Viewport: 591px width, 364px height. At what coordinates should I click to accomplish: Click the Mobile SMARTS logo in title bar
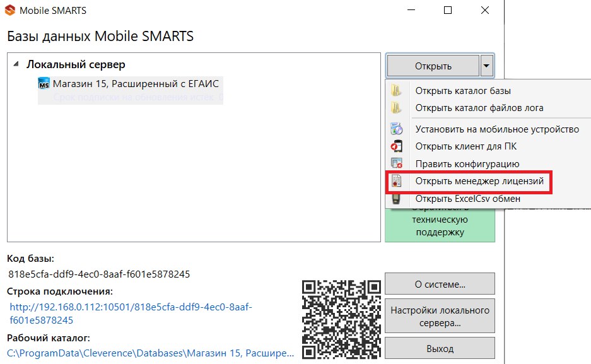click(10, 10)
